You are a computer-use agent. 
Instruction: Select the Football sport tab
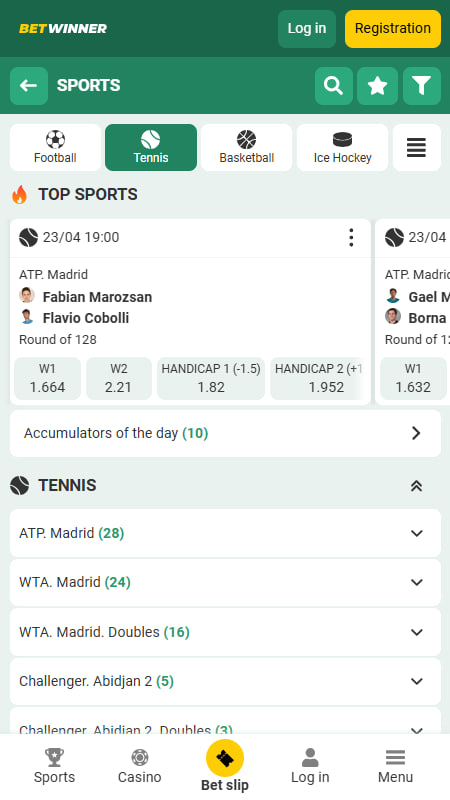click(56, 147)
